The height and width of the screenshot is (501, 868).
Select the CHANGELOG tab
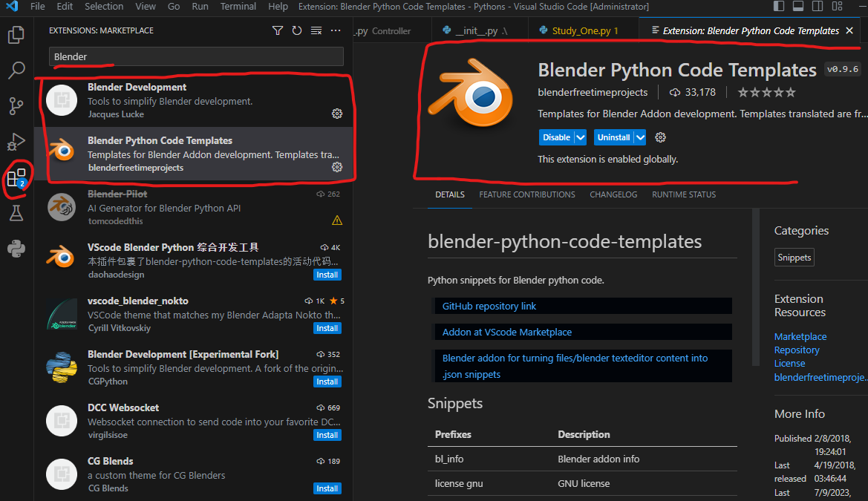[613, 195]
